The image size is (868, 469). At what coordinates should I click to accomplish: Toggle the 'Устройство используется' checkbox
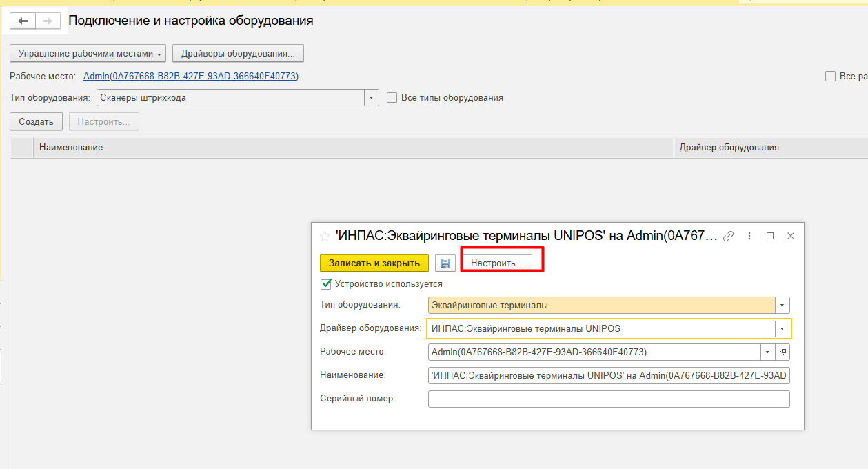coord(326,283)
